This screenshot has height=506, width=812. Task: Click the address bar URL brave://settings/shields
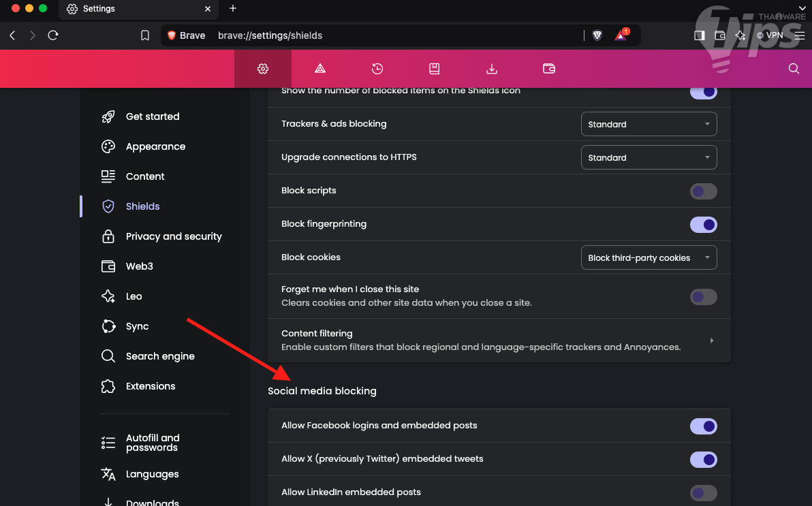tap(270, 35)
